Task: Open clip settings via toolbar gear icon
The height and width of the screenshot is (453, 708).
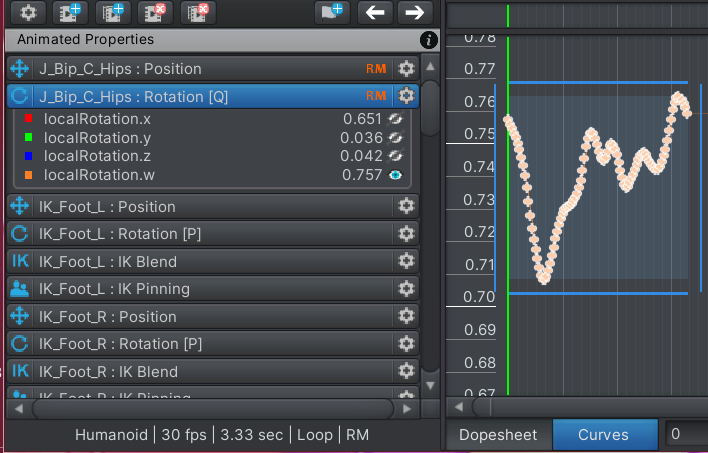Action: pyautogui.click(x=28, y=12)
